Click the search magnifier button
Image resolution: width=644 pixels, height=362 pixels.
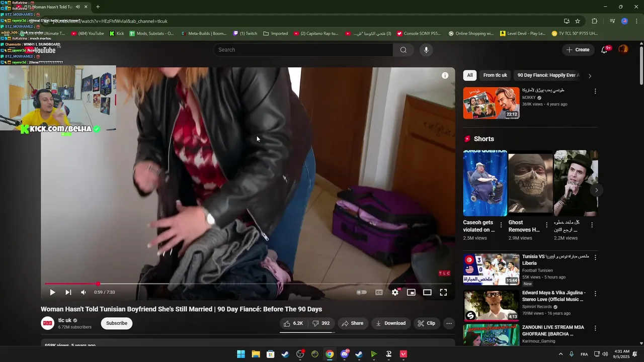click(404, 50)
